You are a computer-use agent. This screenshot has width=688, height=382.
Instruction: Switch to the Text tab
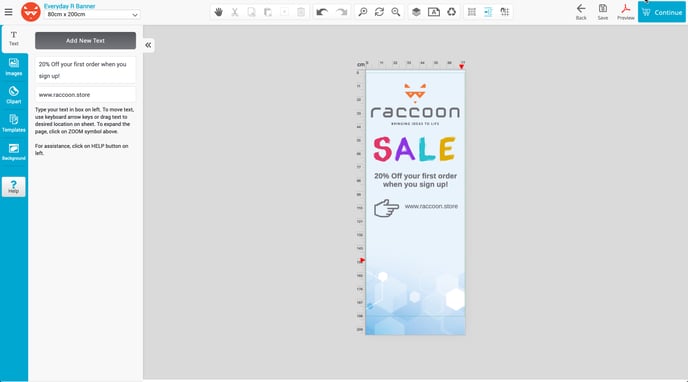14,39
